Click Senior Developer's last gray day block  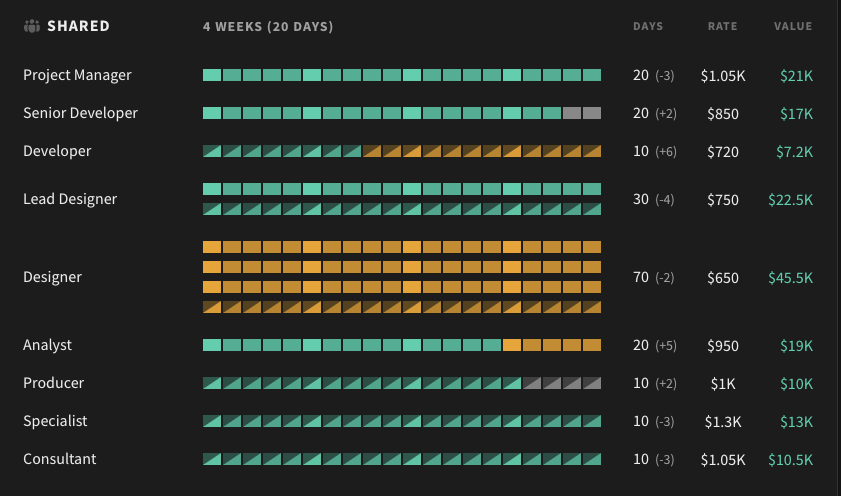click(592, 113)
